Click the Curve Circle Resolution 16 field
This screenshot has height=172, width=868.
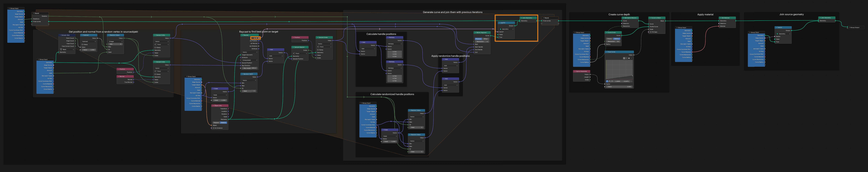coord(613,41)
